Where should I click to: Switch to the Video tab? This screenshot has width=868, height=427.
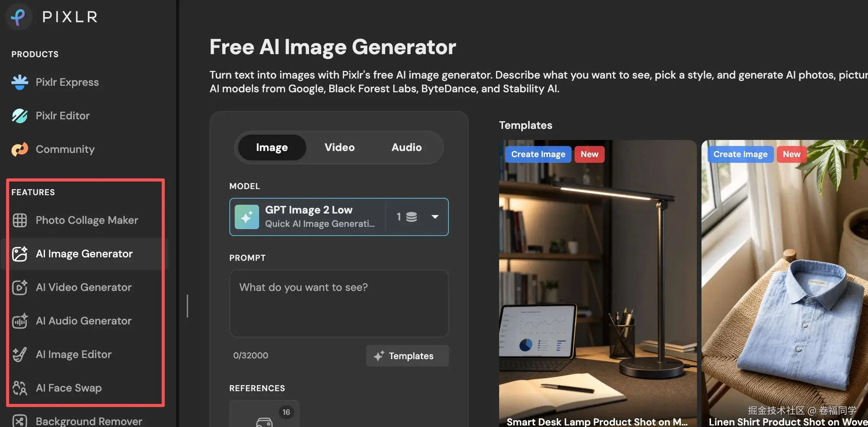[340, 148]
